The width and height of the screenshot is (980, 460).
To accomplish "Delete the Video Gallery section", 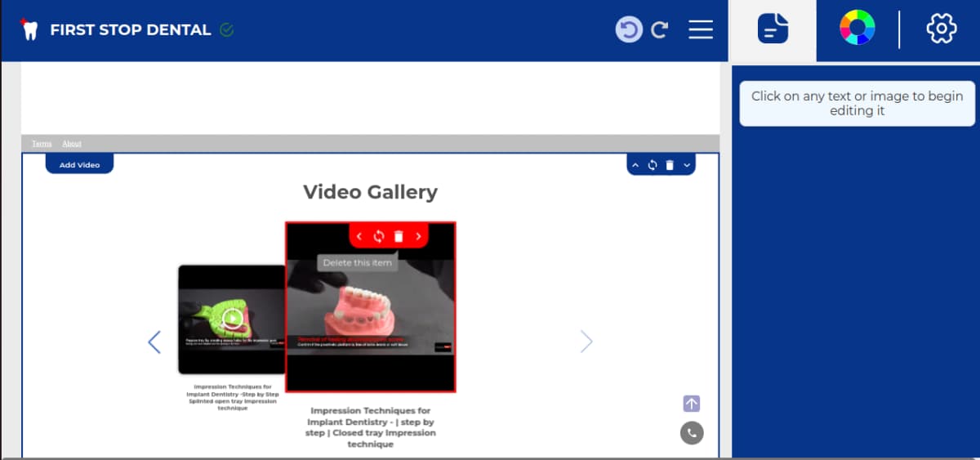I will pos(670,166).
